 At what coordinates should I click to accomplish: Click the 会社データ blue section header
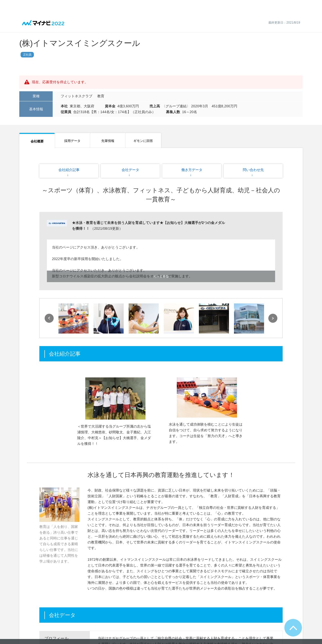coord(161,615)
